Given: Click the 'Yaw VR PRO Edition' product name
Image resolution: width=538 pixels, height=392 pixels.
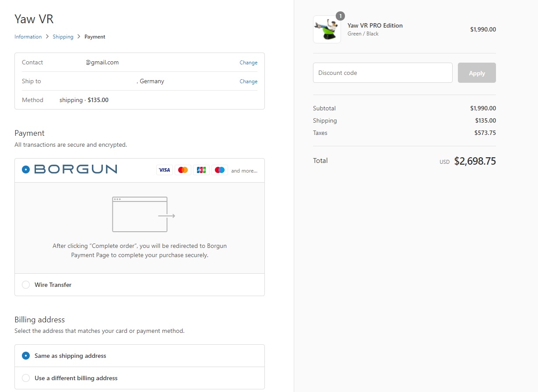Looking at the screenshot, I should (375, 25).
